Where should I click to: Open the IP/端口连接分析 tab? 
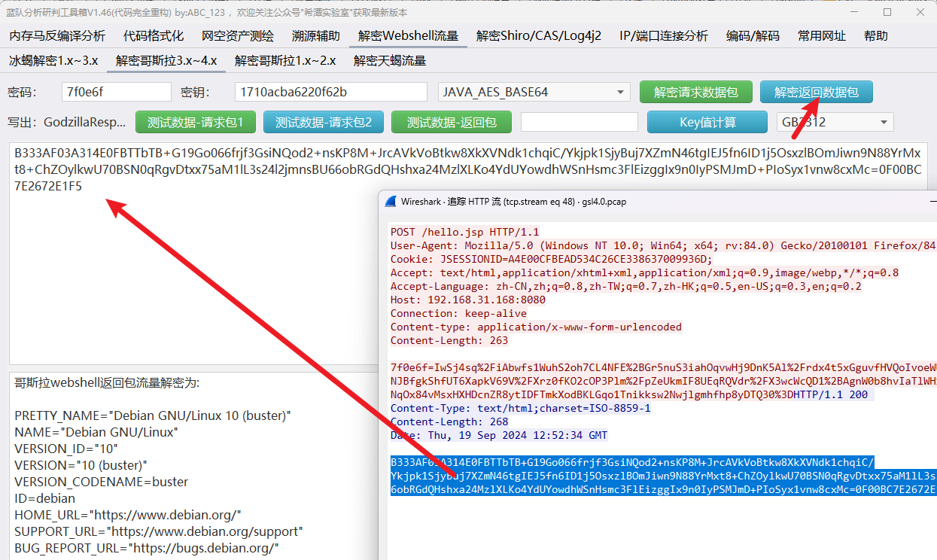[x=664, y=35]
